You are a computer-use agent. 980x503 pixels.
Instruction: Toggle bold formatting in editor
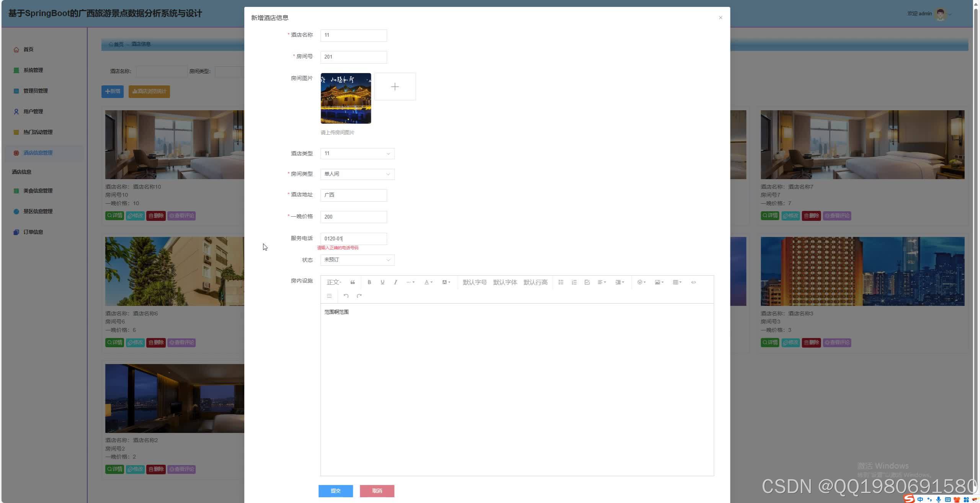[369, 282]
